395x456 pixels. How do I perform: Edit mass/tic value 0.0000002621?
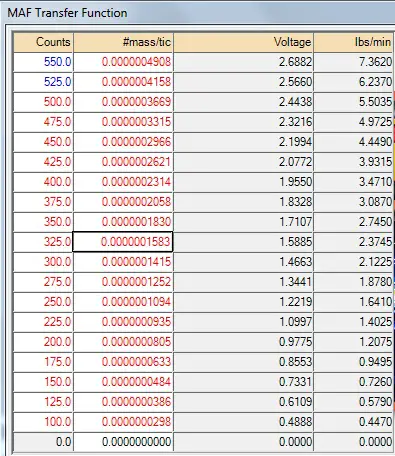coord(123,162)
